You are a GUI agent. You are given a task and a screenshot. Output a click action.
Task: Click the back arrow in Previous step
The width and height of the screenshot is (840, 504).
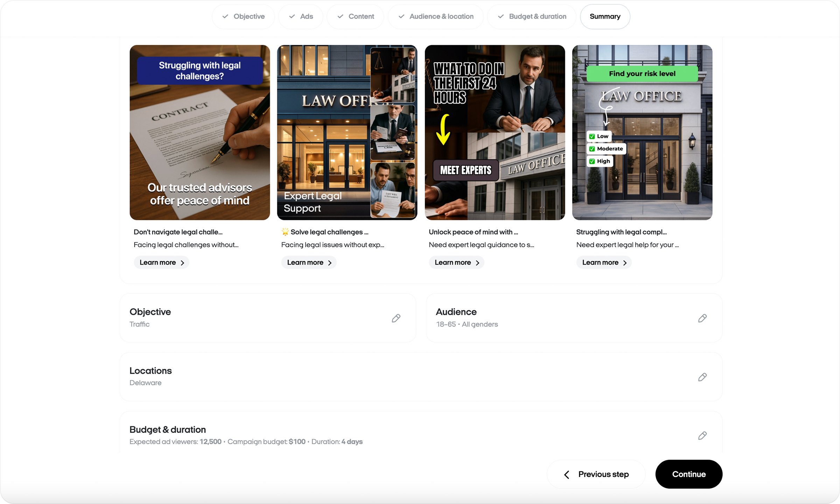567,474
